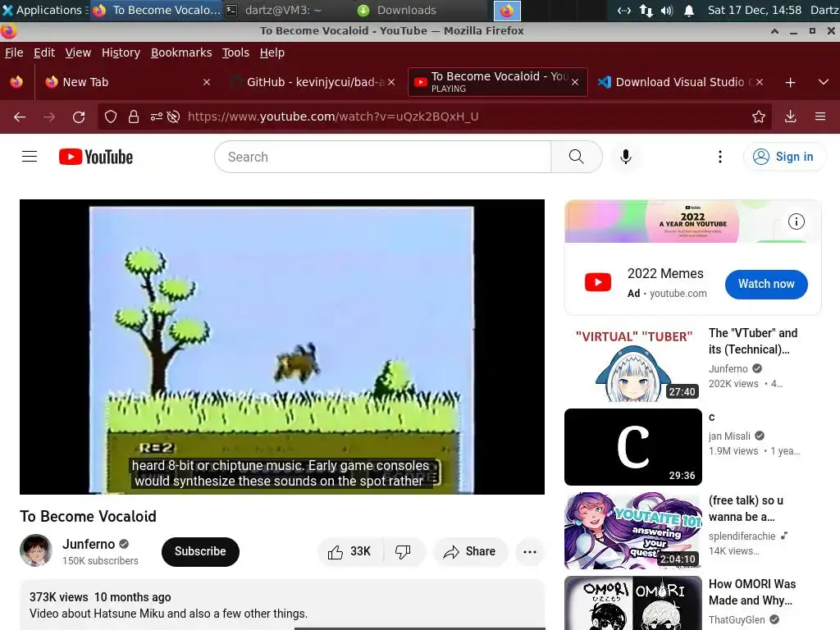The image size is (840, 630).
Task: Open the Edit menu
Action: 44,52
